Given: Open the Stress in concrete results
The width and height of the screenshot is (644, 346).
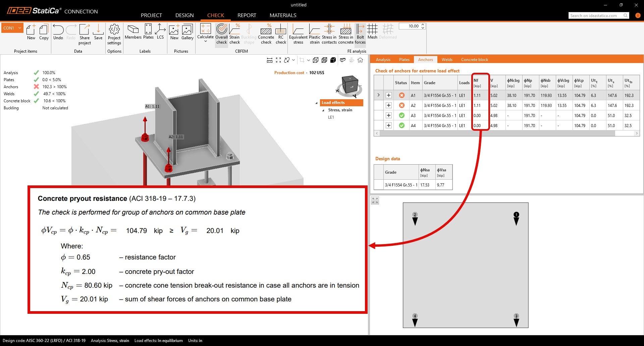Looking at the screenshot, I should (346, 34).
